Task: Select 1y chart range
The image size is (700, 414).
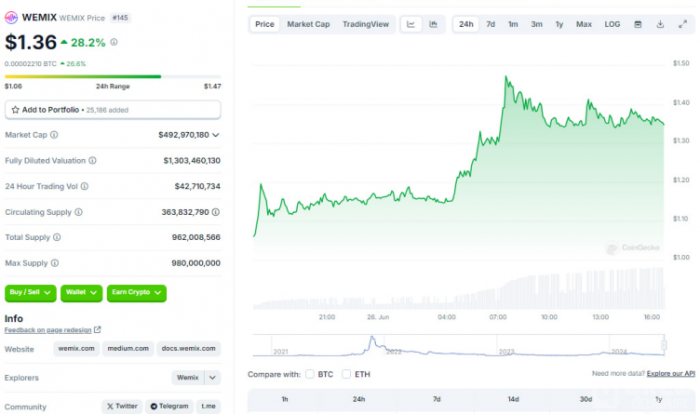Action: (559, 24)
